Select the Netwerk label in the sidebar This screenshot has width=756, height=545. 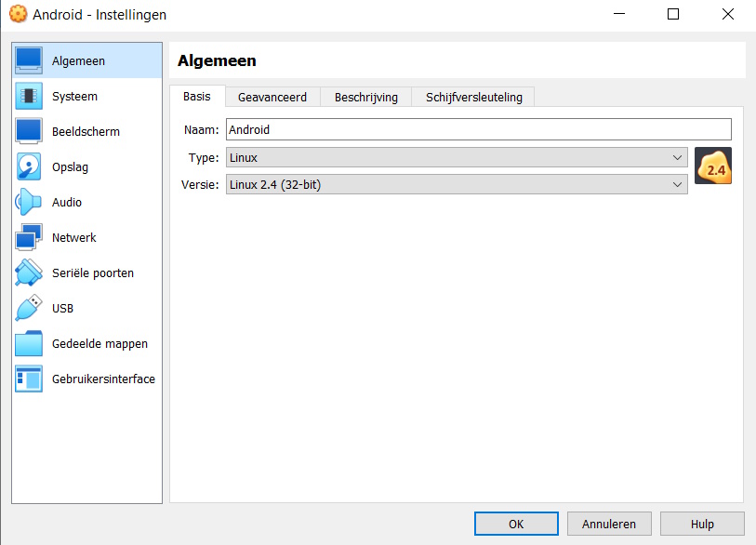pos(74,237)
